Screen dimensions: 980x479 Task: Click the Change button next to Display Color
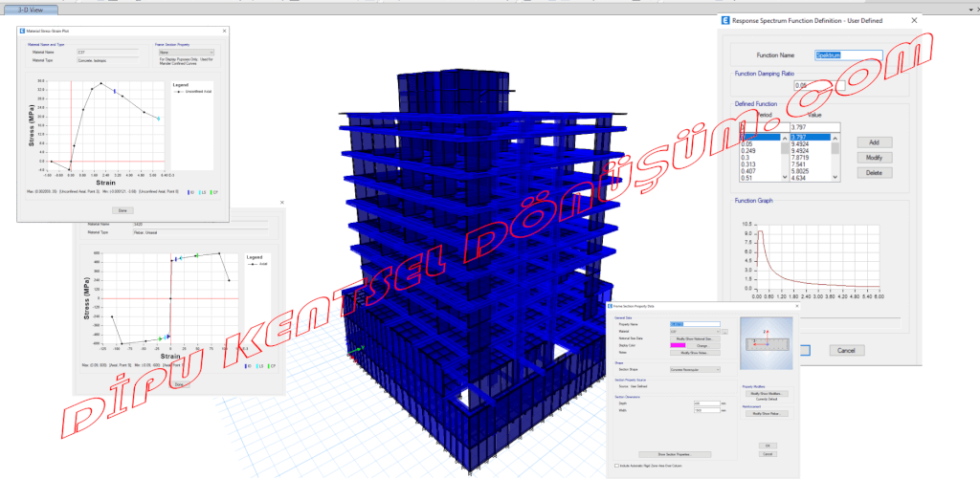point(703,345)
